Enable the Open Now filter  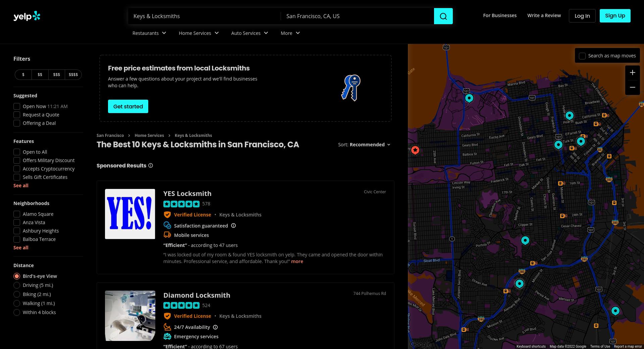pos(17,106)
